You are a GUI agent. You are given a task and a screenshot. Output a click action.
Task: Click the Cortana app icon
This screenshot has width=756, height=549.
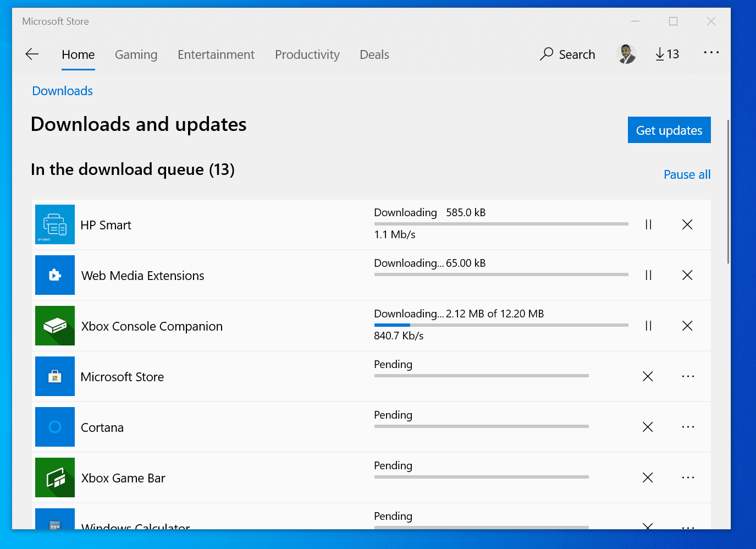[x=54, y=427]
